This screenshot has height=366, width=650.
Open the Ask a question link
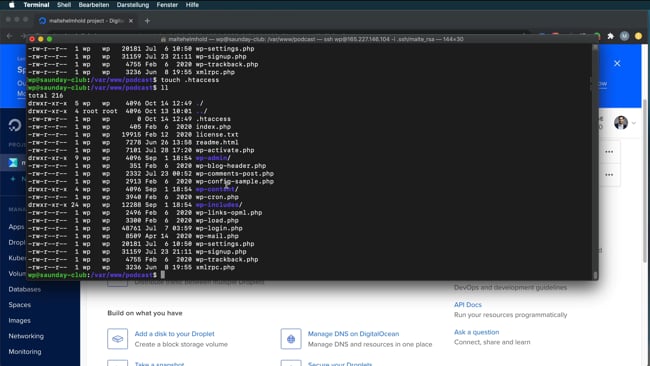[x=476, y=332]
